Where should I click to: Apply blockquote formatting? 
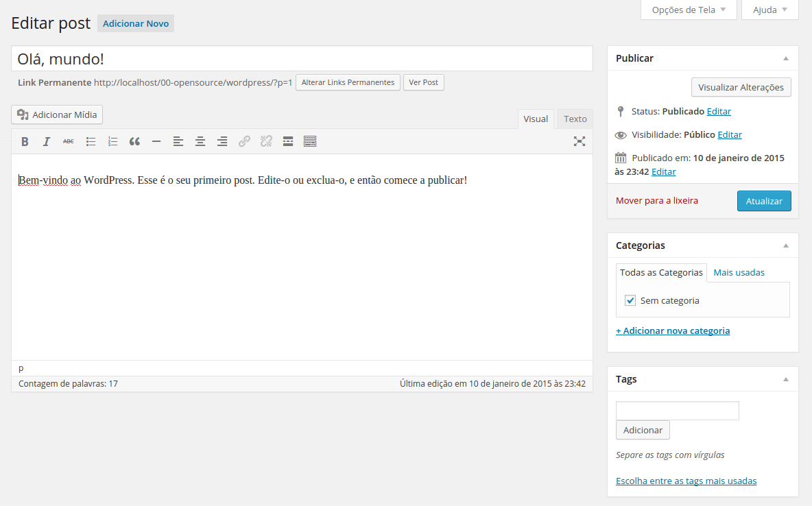point(134,141)
